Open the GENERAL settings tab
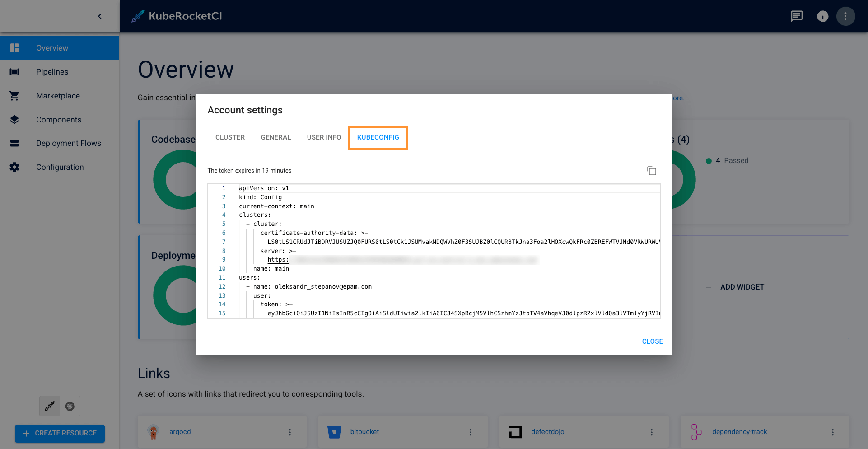 coord(275,137)
